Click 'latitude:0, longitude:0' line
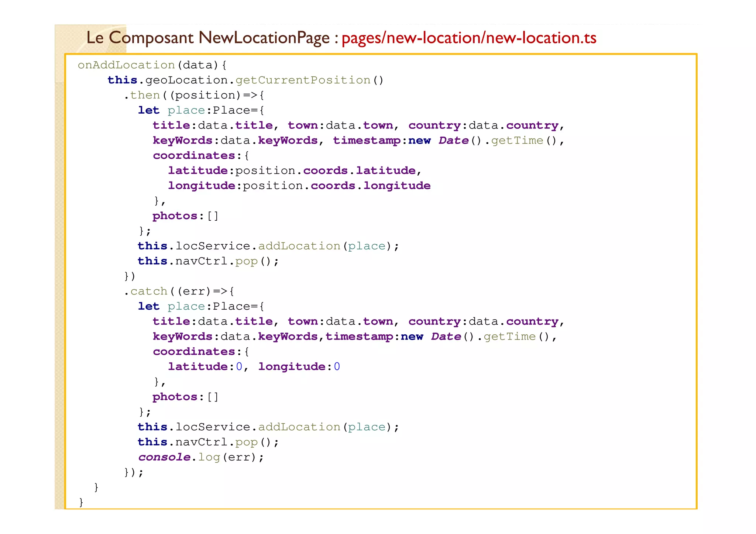The width and height of the screenshot is (756, 534). [254, 366]
